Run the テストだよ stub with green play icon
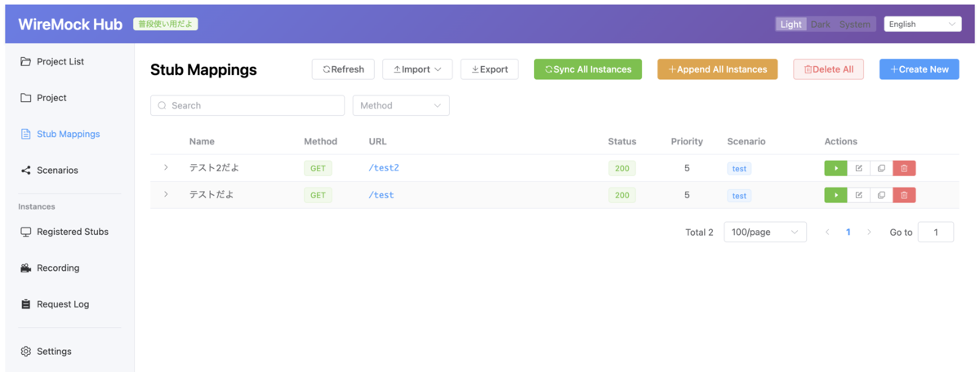 pos(835,195)
